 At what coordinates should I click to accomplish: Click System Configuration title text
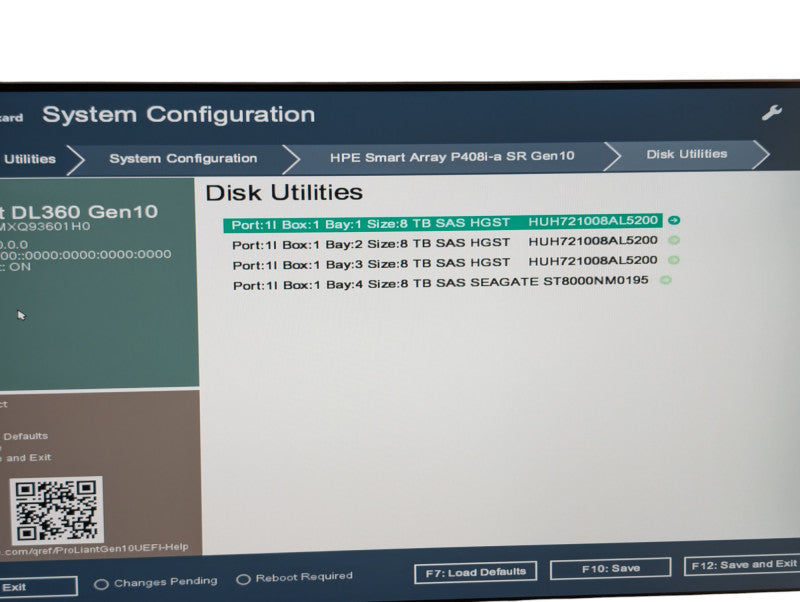click(179, 115)
